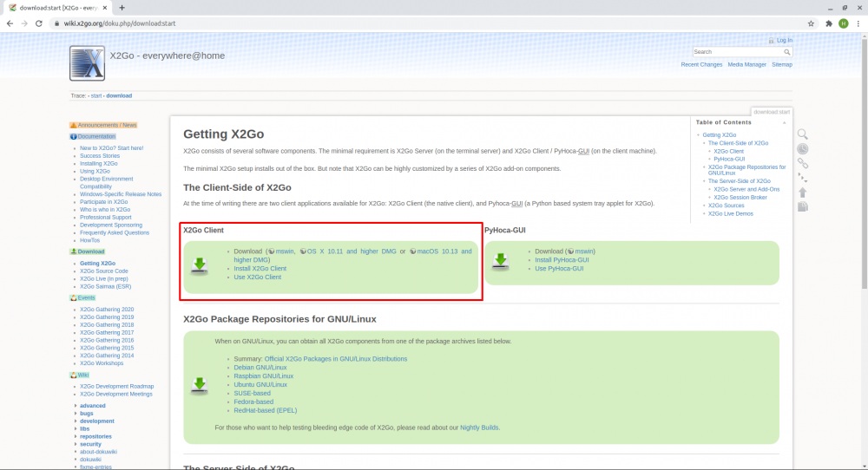Open Debian GNU/Linux repository link
868x470 pixels.
point(260,368)
